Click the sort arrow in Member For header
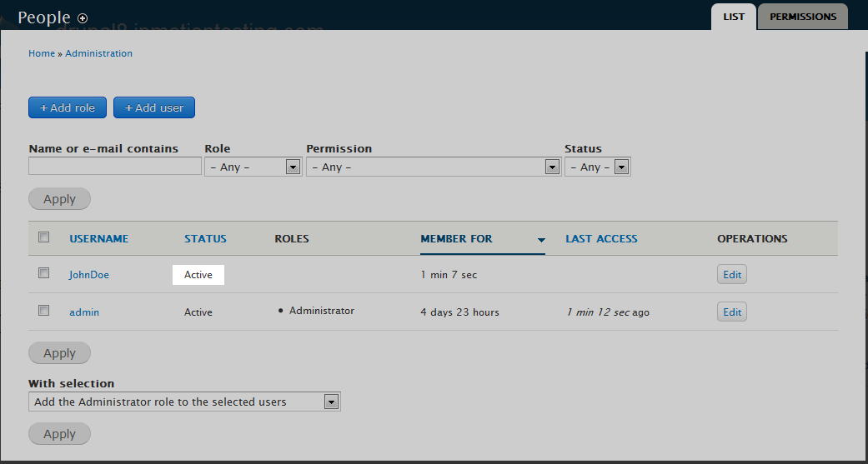 coord(541,240)
